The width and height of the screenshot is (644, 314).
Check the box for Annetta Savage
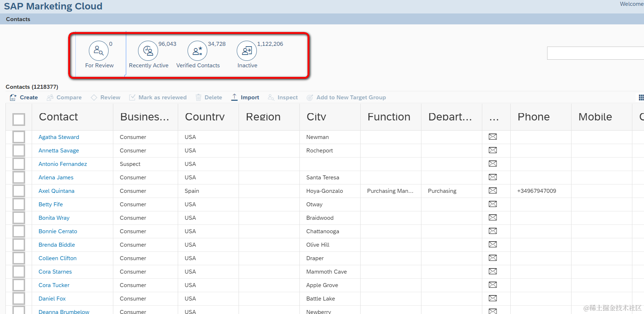coord(19,151)
